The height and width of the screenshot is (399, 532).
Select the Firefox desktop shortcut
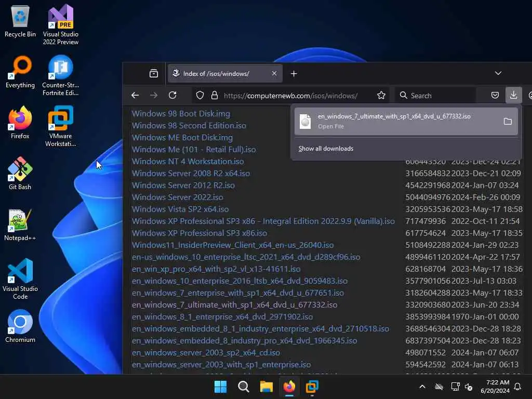(20, 123)
